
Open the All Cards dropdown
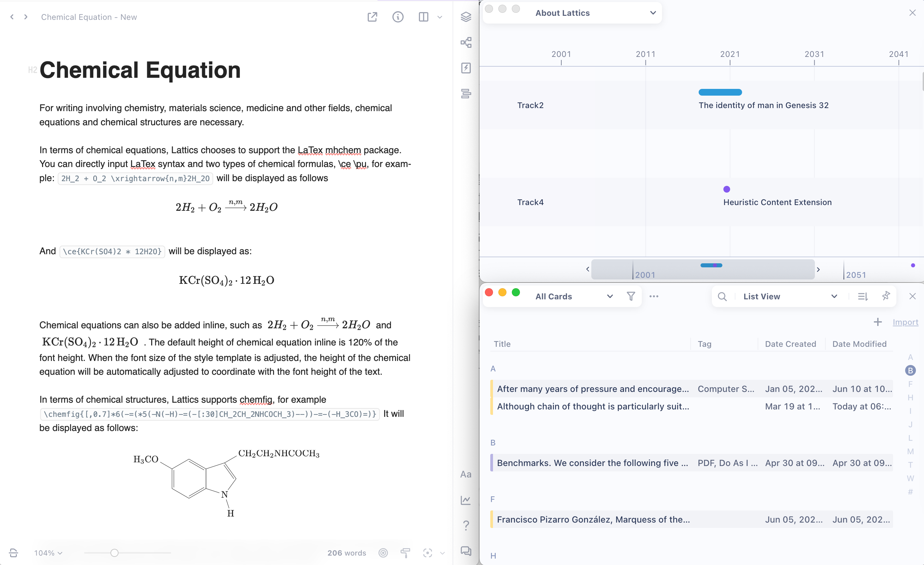coord(574,296)
